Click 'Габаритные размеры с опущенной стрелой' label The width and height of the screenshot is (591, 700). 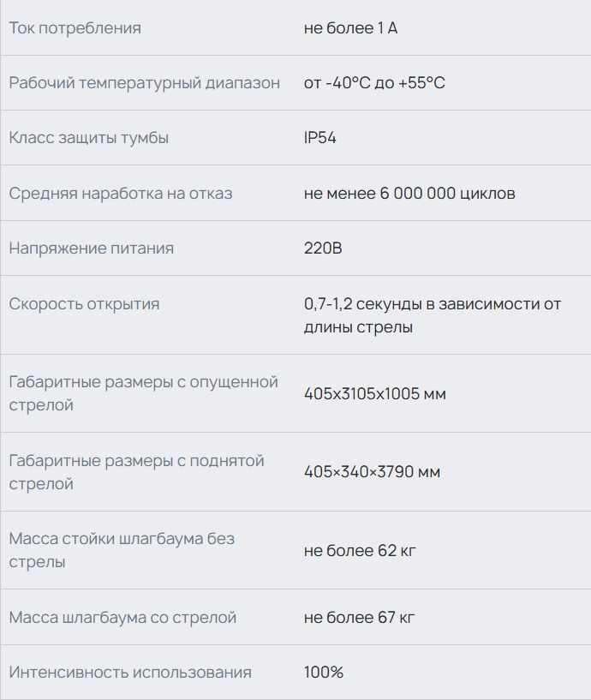143,393
